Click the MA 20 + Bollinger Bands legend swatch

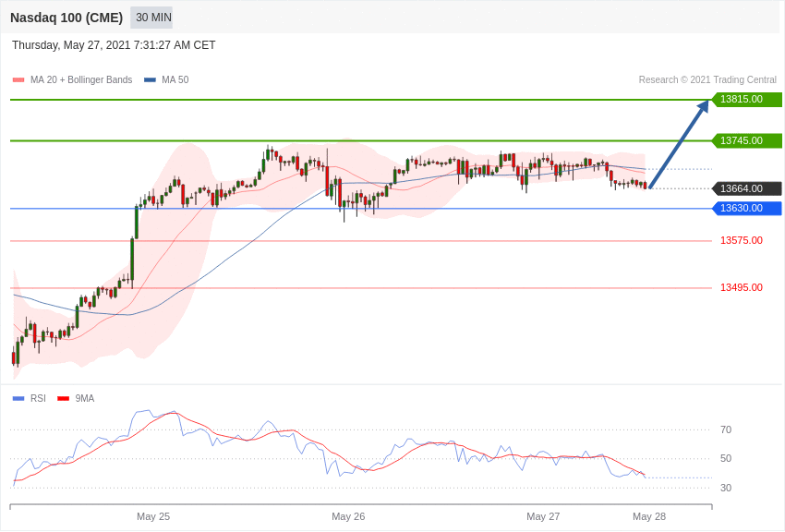pos(18,79)
